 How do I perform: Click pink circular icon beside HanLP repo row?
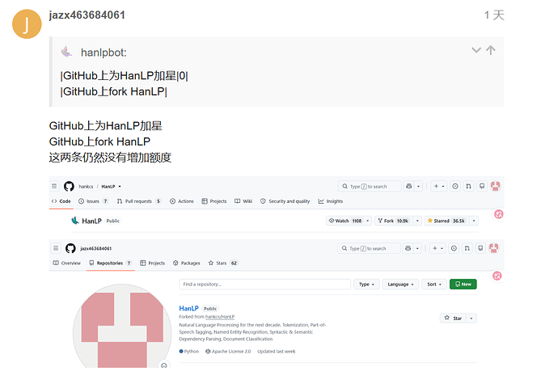[x=499, y=214]
